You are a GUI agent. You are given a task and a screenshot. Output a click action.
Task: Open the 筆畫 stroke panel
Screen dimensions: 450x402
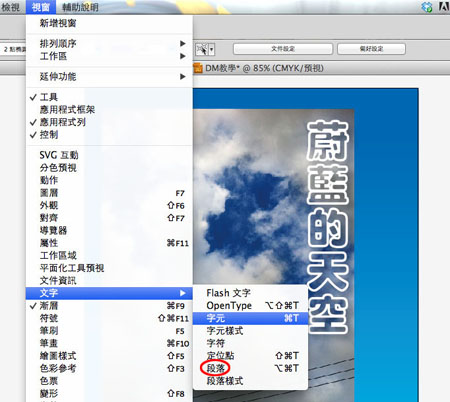tap(109, 343)
